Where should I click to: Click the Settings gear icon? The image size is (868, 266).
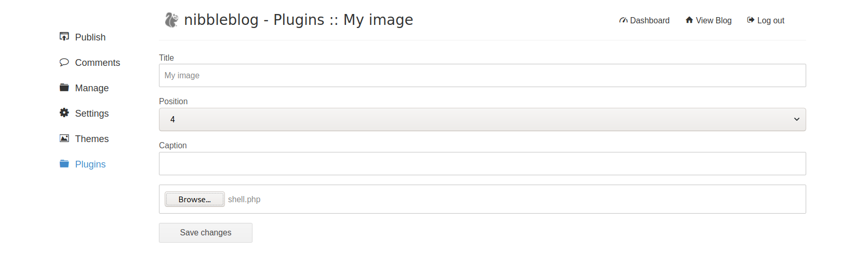[x=64, y=113]
